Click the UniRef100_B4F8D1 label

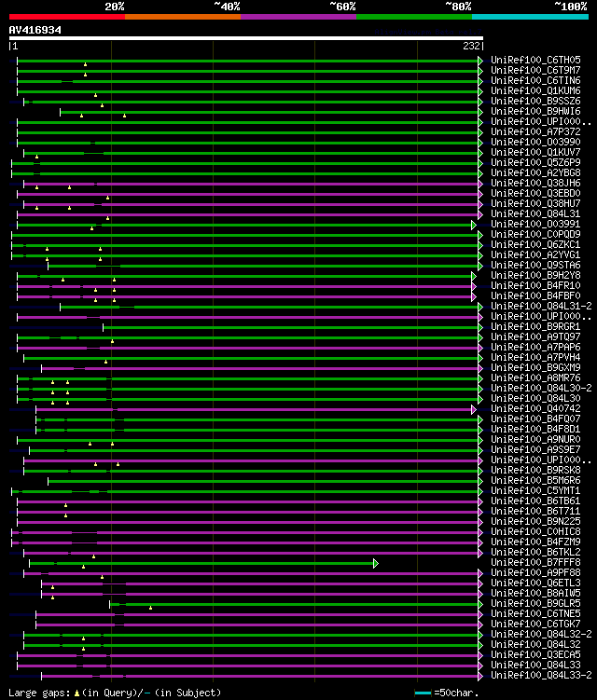click(x=535, y=430)
